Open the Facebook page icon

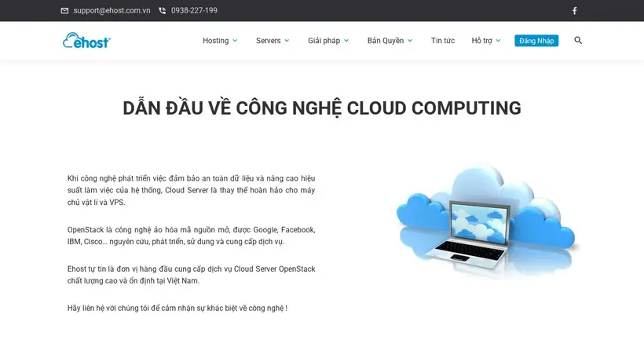575,11
